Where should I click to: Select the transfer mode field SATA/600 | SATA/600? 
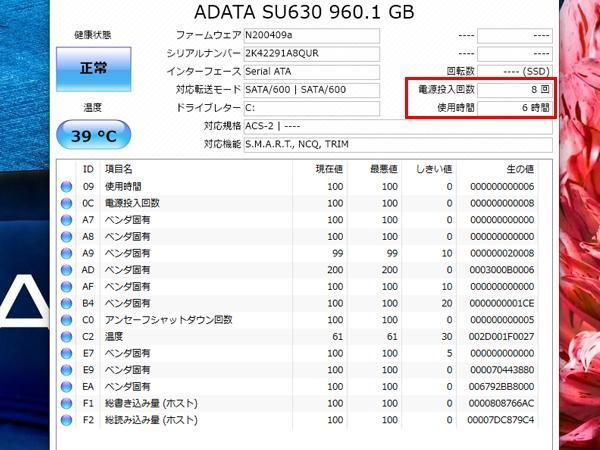click(311, 90)
